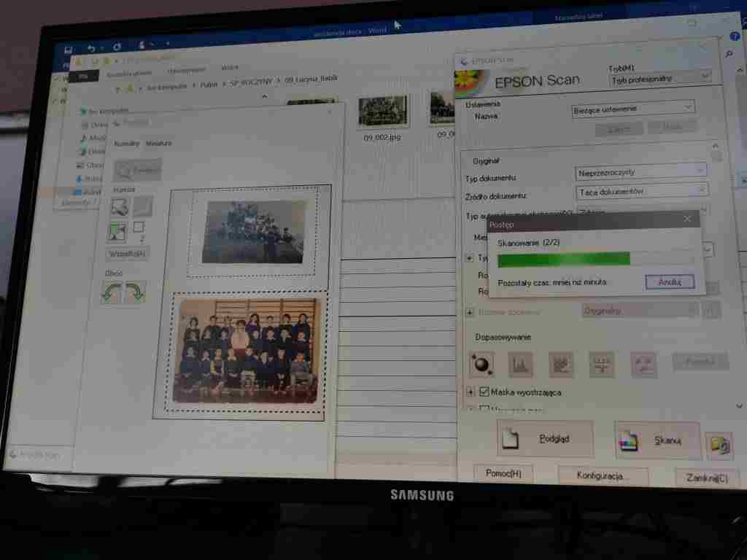The image size is (747, 560).
Task: Click the Podgląd preview button
Action: pyautogui.click(x=545, y=438)
